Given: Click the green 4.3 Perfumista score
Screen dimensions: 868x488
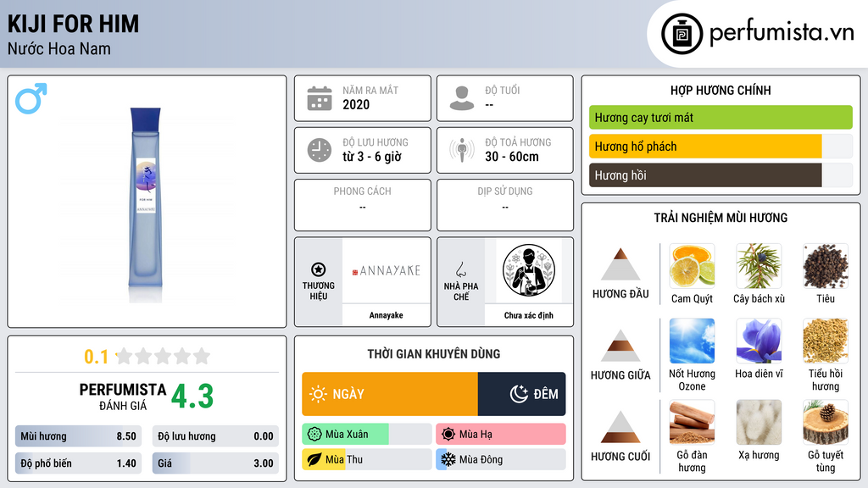Looking at the screenshot, I should click(192, 396).
